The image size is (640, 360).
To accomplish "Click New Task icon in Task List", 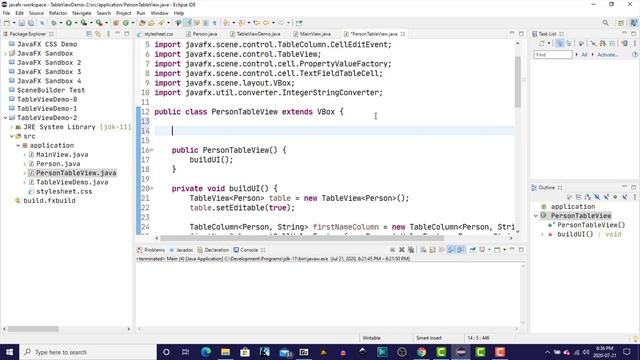I will 541,43.
